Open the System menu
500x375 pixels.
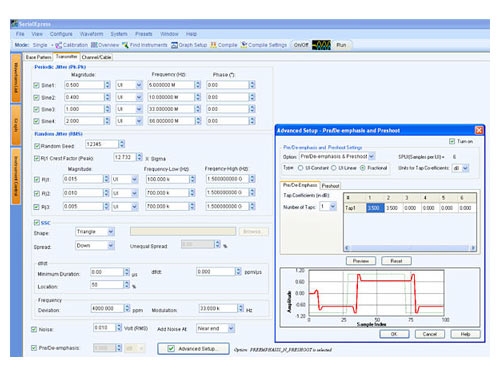click(119, 34)
